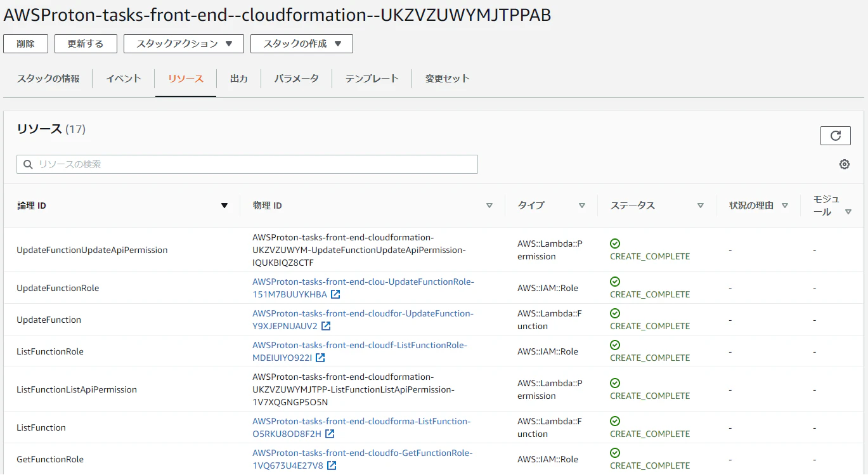Switch to the イベント tab

[123, 78]
